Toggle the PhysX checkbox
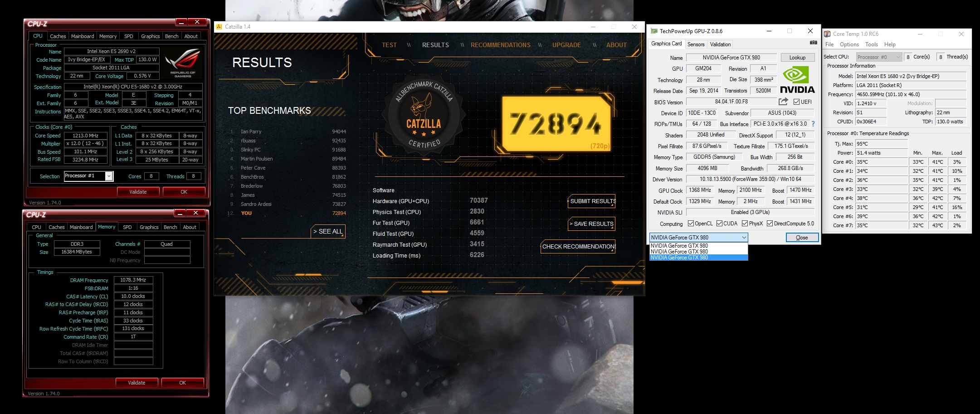This screenshot has width=980, height=414. click(745, 224)
